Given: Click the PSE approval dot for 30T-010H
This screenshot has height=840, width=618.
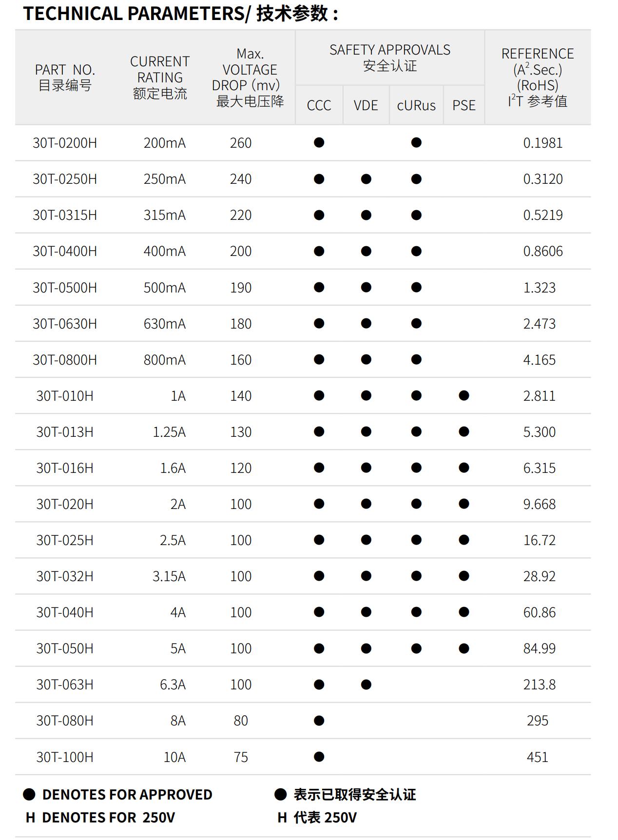Looking at the screenshot, I should tap(464, 395).
